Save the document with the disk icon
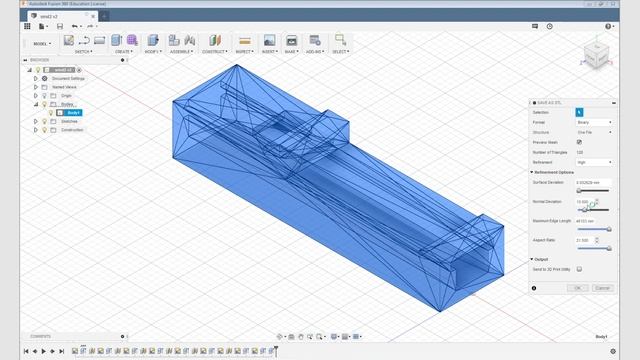640x360 pixels. click(x=60, y=26)
